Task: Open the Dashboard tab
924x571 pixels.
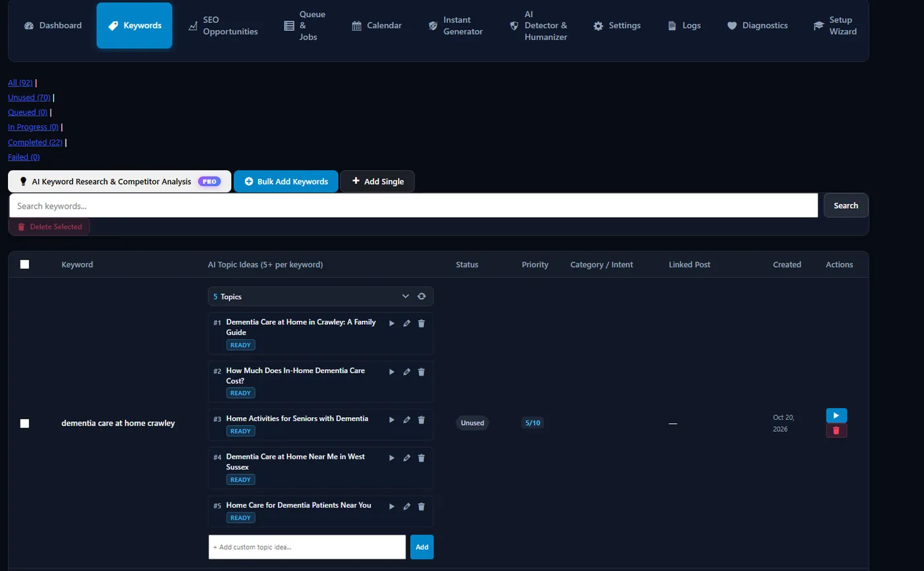Action: coord(53,26)
